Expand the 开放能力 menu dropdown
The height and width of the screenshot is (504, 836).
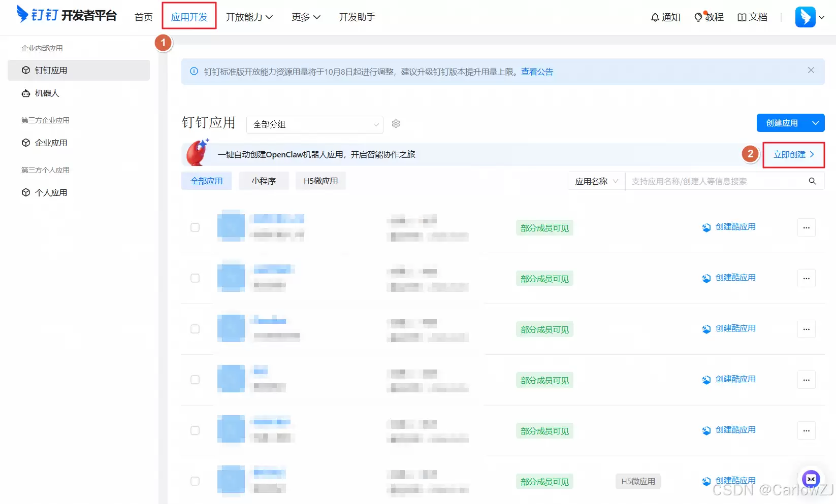click(249, 17)
